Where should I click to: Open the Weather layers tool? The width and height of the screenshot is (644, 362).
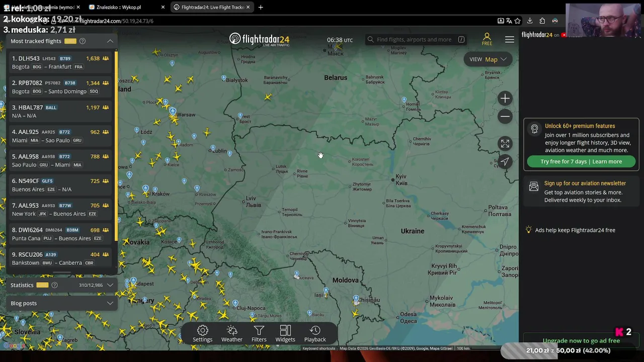(x=232, y=334)
